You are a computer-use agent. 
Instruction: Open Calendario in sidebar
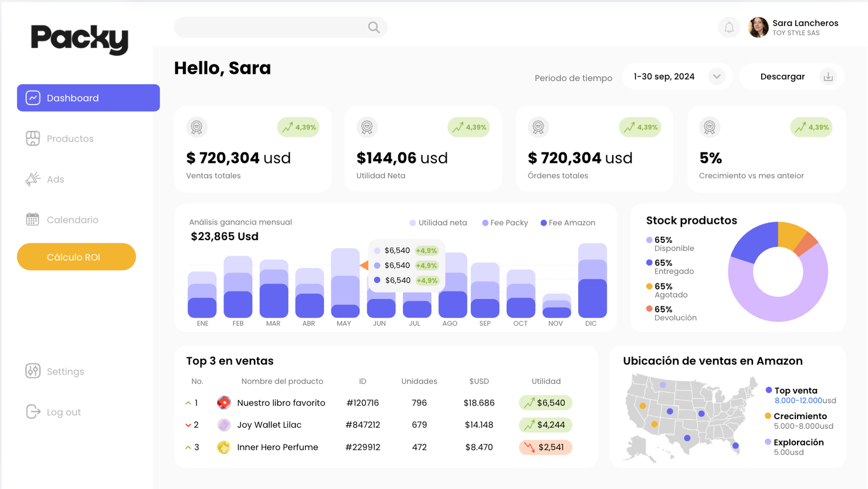tap(62, 220)
